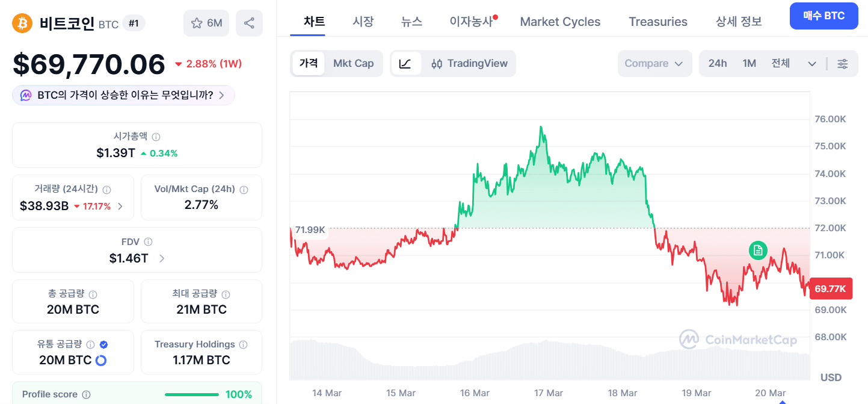
Task: Switch to Market Cycles tab
Action: [x=560, y=22]
